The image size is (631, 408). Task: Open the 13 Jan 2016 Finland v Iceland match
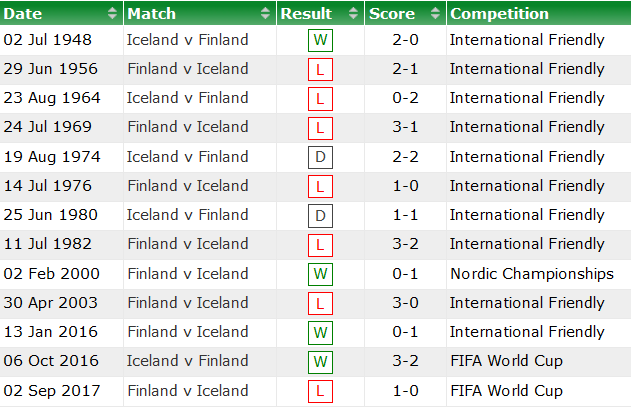coord(188,332)
